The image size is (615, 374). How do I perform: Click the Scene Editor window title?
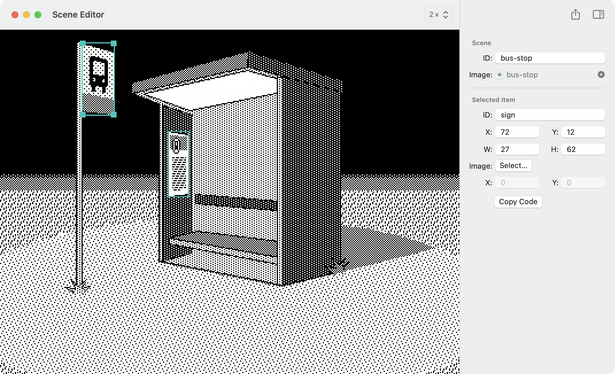(78, 15)
